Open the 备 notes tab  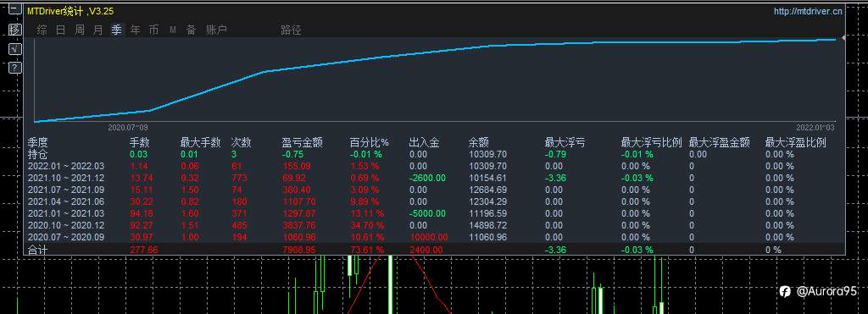pos(191,30)
